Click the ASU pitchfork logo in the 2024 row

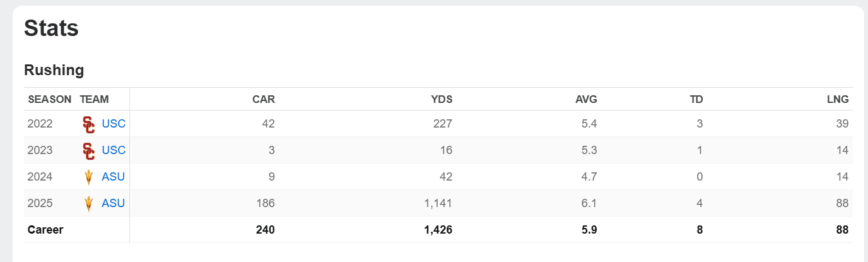(88, 177)
